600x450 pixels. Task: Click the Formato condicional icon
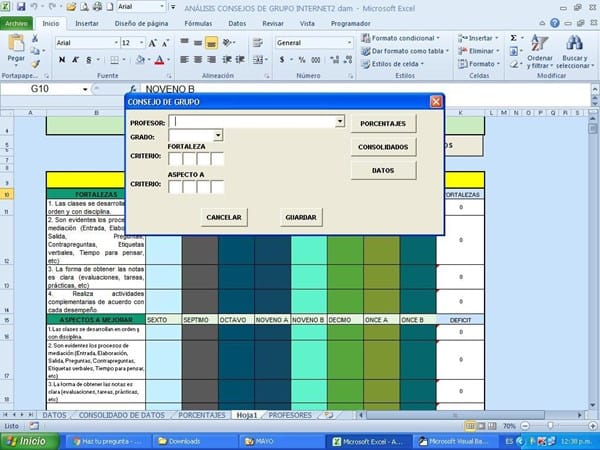366,38
